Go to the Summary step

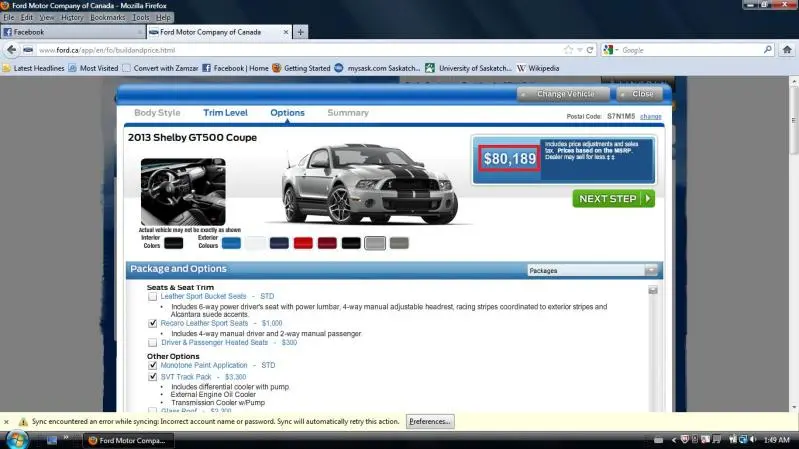coord(348,113)
